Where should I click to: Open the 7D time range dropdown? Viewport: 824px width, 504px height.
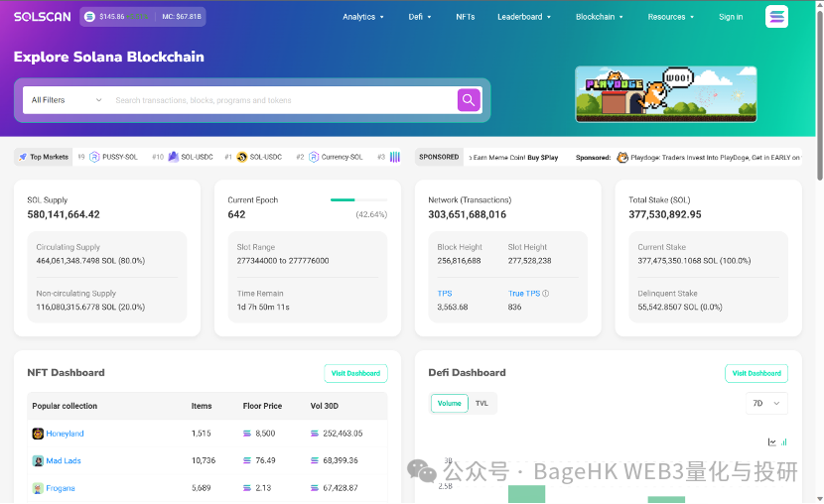point(766,403)
